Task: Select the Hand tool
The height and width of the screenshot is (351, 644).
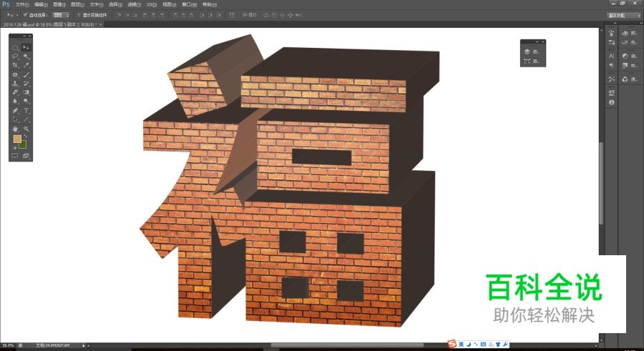Action: click(15, 129)
